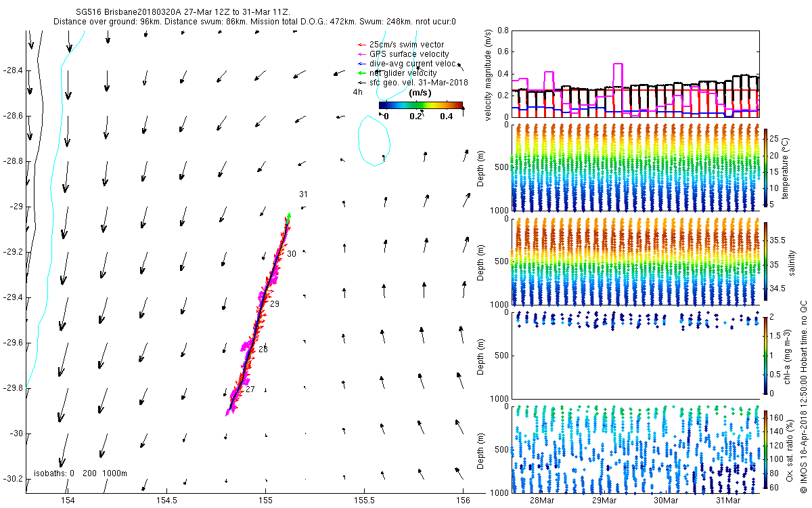Click the green marker at the glider track's northern end
The width and height of the screenshot is (812, 508).
click(289, 217)
